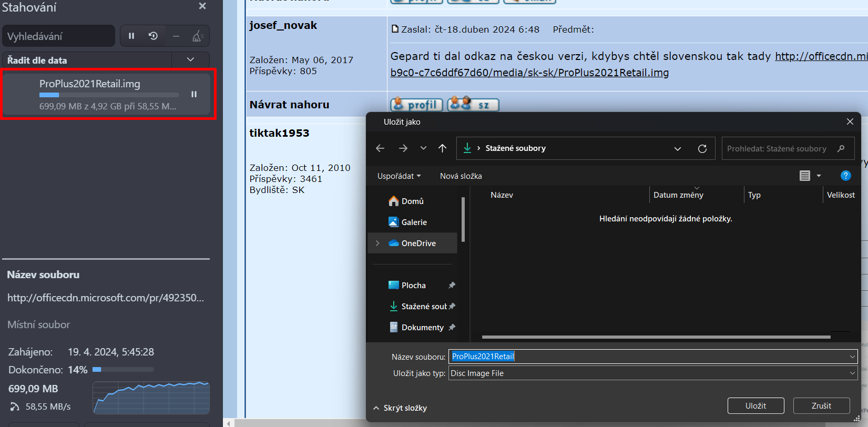
Task: Click the Vyhledávání search field
Action: coord(58,36)
